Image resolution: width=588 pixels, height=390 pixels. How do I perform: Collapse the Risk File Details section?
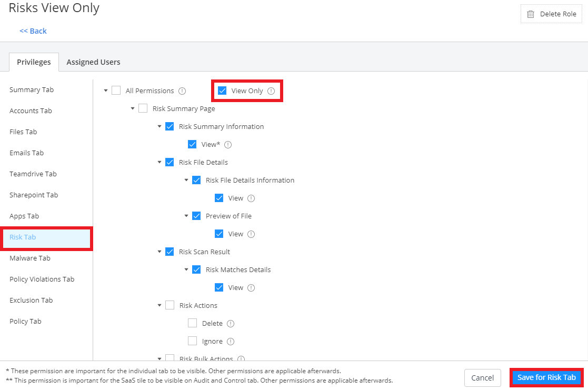click(160, 162)
